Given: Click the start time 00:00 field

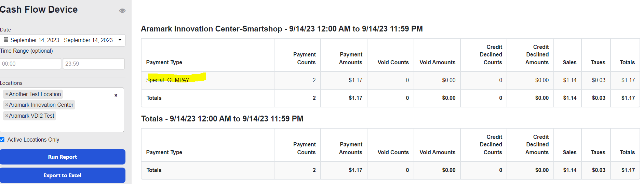Looking at the screenshot, I should coord(30,64).
